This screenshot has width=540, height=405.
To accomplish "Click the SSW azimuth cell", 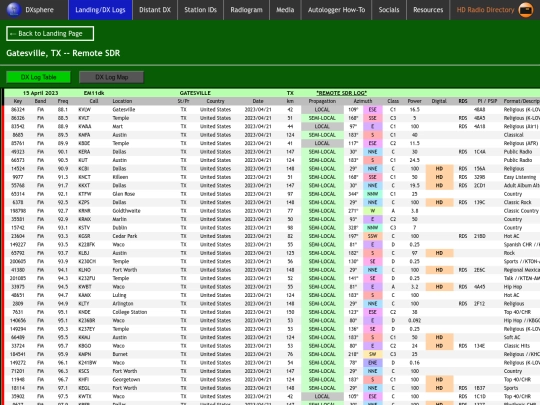I will pyautogui.click(x=373, y=236).
